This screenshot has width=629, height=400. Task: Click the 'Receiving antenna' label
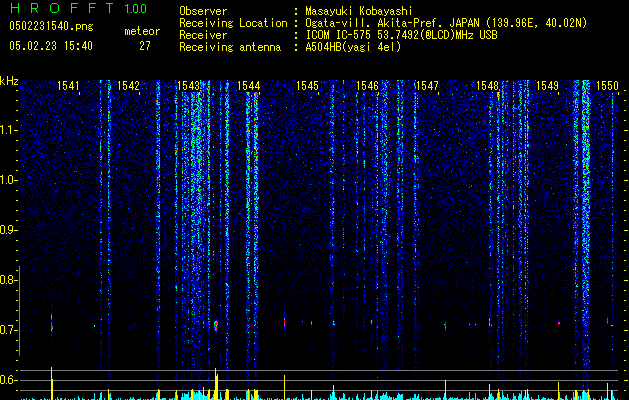pyautogui.click(x=230, y=47)
